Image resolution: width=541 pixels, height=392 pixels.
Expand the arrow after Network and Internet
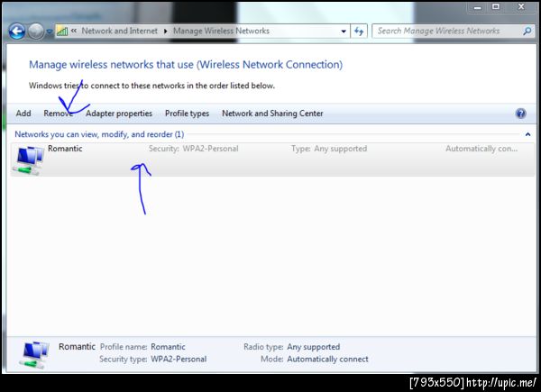click(x=166, y=31)
